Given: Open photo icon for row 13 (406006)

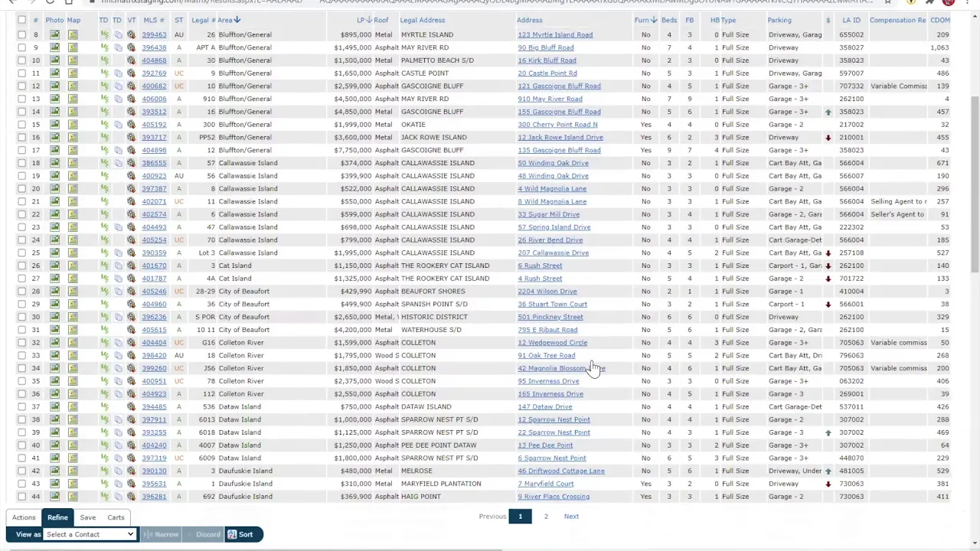Looking at the screenshot, I should [54, 99].
